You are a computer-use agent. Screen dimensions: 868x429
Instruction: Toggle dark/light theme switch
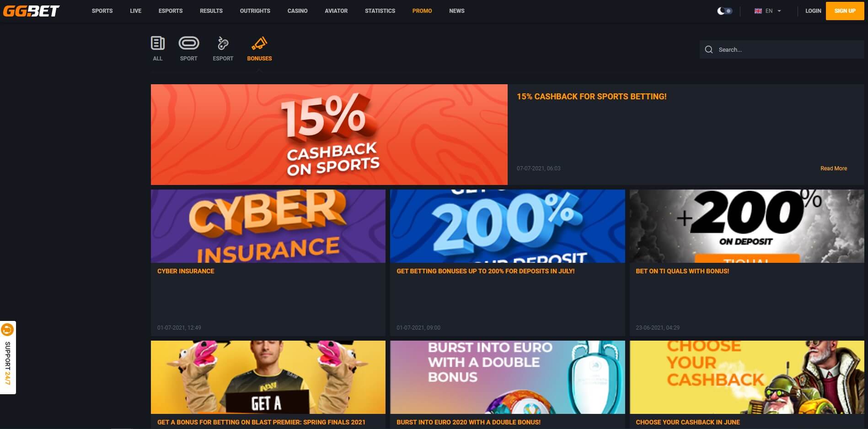(724, 11)
